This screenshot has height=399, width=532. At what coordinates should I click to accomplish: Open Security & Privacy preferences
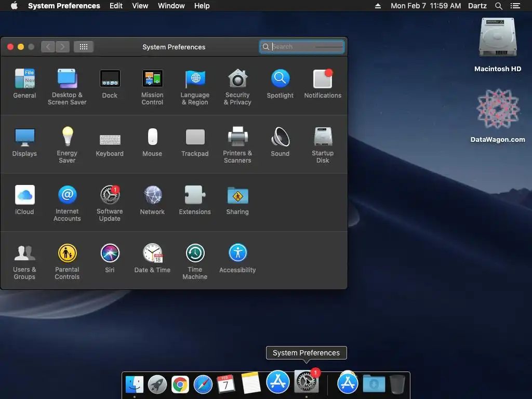(x=237, y=87)
